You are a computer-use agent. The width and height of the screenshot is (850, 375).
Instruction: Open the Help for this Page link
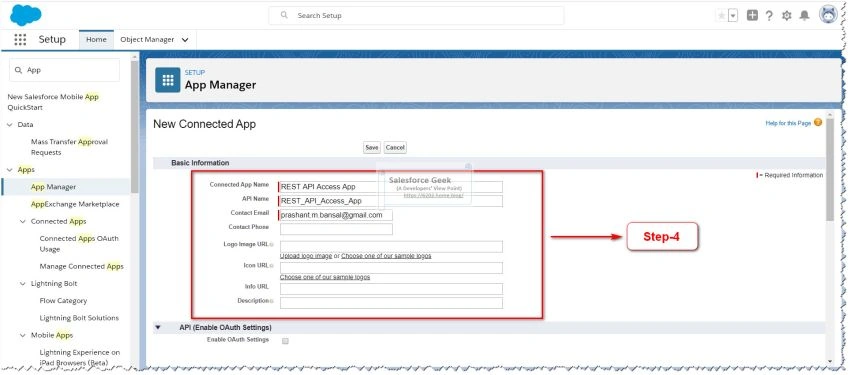pos(788,123)
